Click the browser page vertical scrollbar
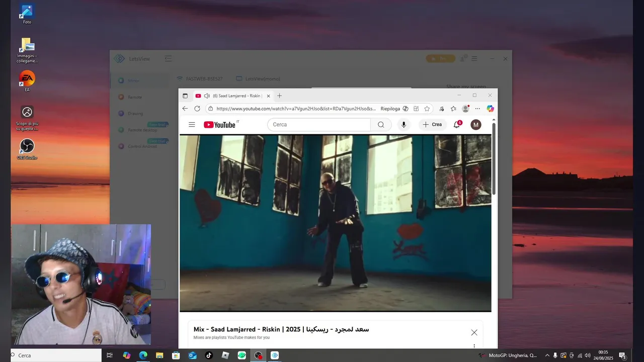This screenshot has height=362, width=644. point(494,158)
